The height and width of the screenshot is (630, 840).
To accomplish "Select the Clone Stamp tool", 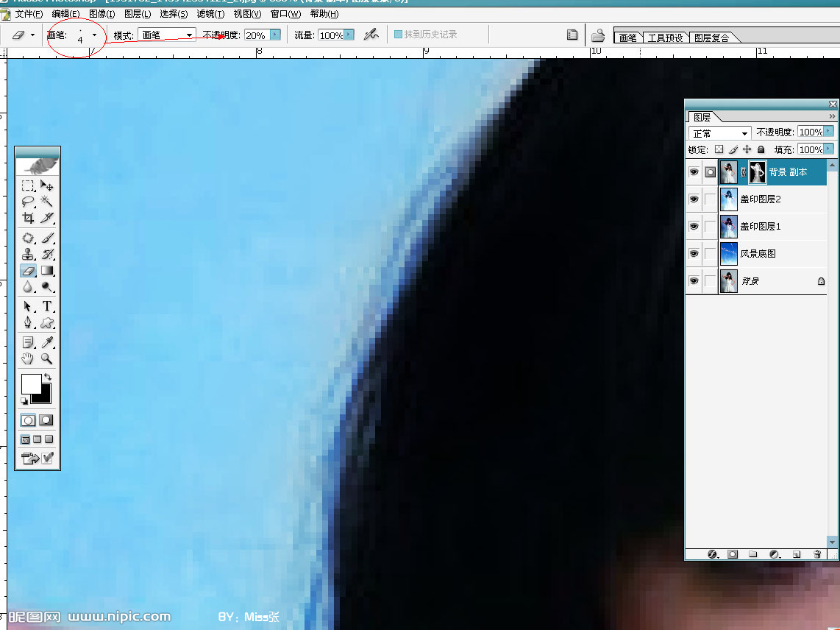I will point(28,254).
